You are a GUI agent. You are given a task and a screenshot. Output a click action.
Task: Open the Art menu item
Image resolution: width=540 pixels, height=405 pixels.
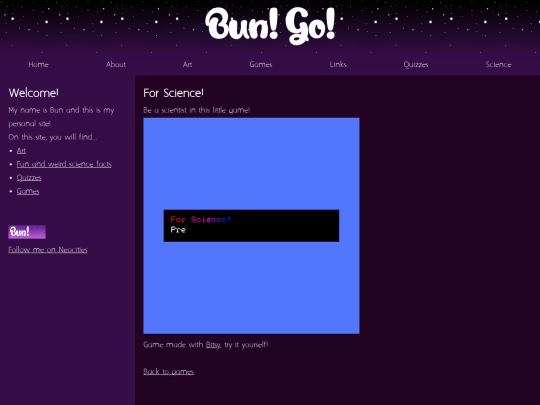[187, 64]
